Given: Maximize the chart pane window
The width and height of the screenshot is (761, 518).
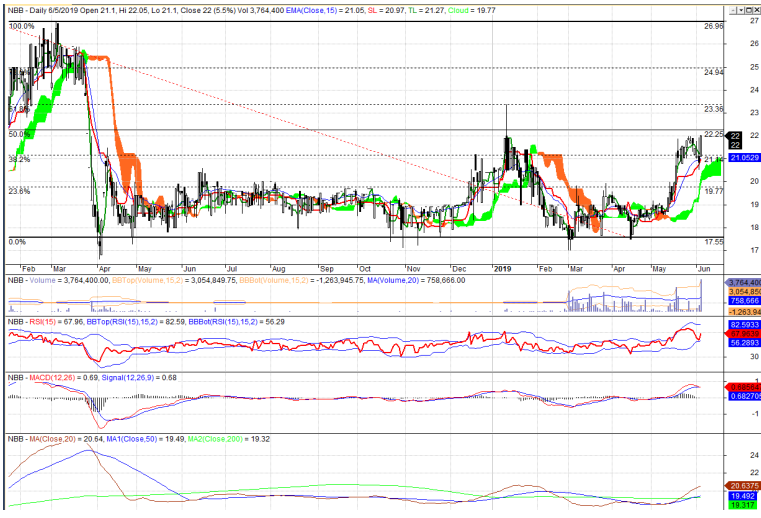Looking at the screenshot, I should (749, 10).
